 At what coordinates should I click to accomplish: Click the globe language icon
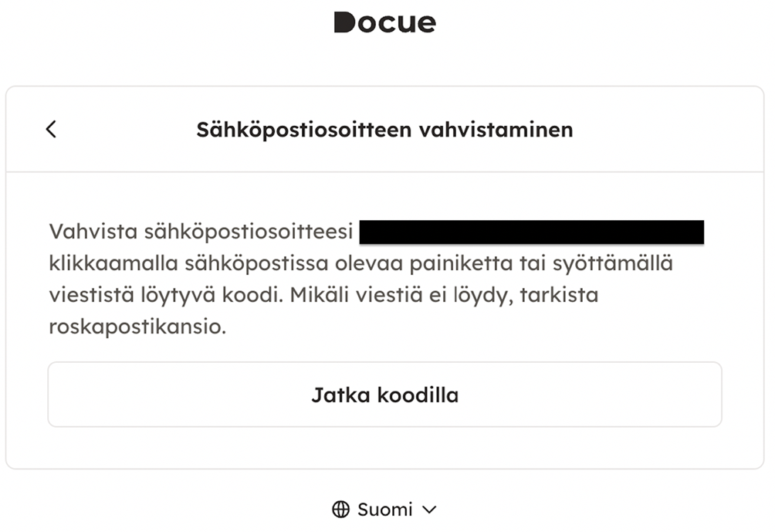340,510
